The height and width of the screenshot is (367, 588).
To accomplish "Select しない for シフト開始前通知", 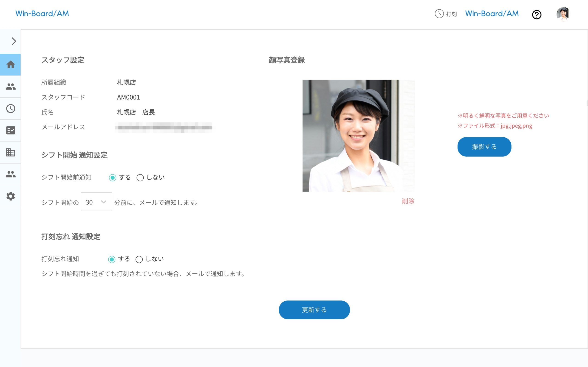I will [140, 178].
